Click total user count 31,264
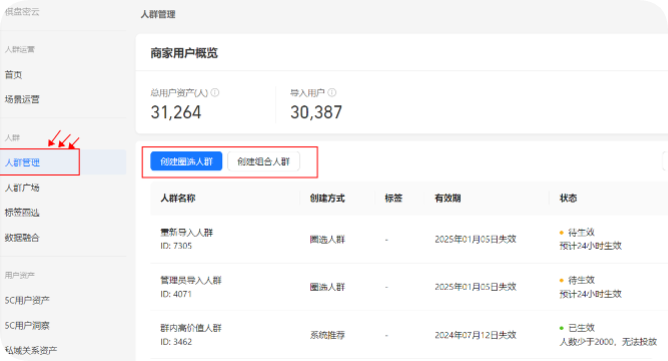The width and height of the screenshot is (668, 361). 176,113
